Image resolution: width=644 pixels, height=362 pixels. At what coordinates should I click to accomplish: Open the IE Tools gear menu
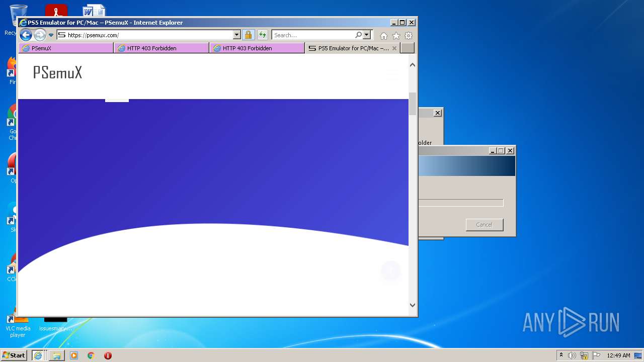[409, 36]
